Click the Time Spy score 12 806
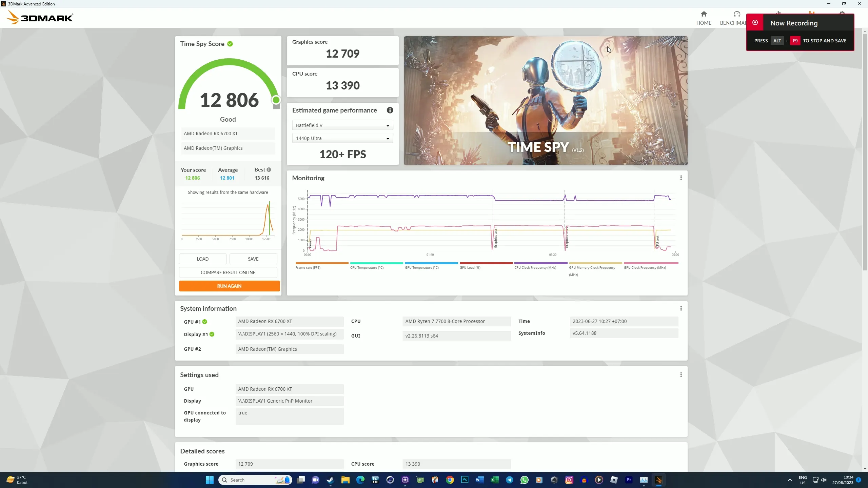The height and width of the screenshot is (488, 868). (x=229, y=100)
